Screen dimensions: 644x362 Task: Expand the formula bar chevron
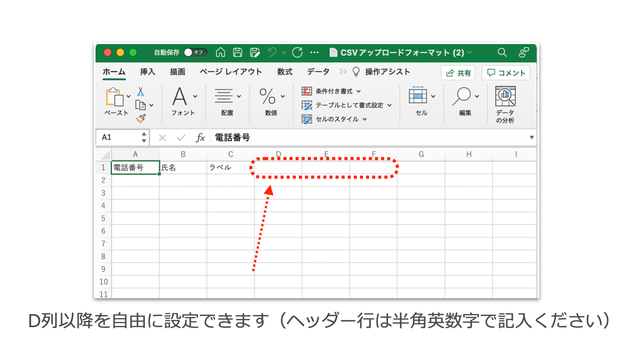pos(532,137)
